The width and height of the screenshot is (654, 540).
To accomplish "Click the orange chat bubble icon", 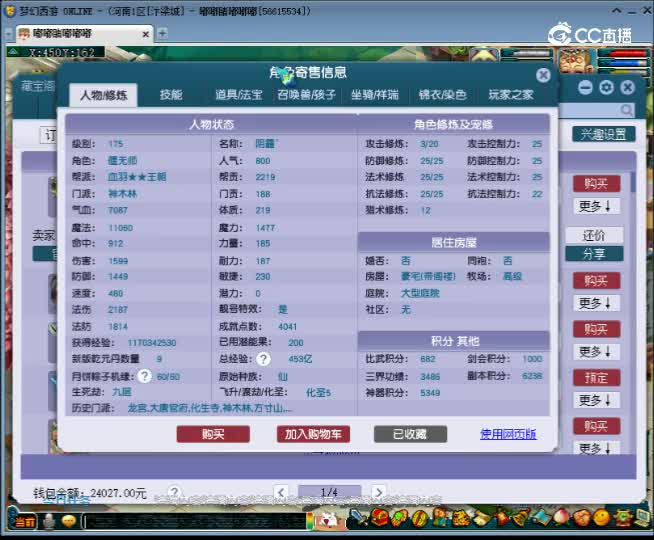I will pos(69,521).
